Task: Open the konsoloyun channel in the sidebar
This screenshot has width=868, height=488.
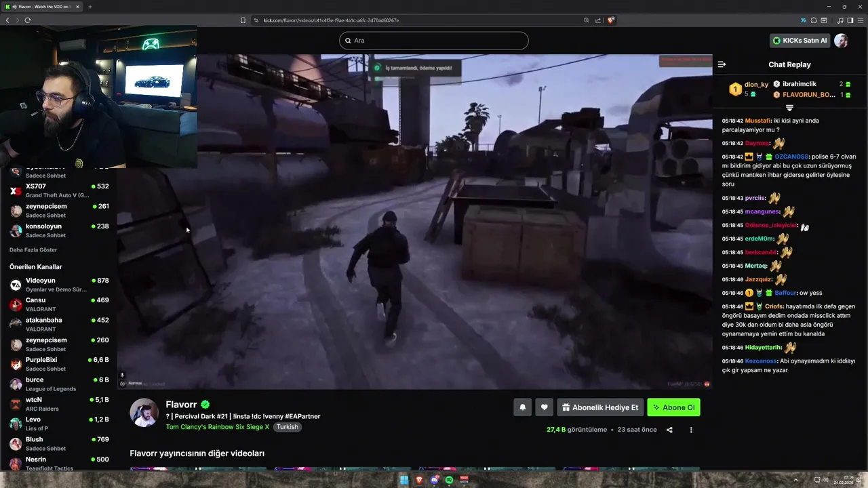Action: click(59, 230)
